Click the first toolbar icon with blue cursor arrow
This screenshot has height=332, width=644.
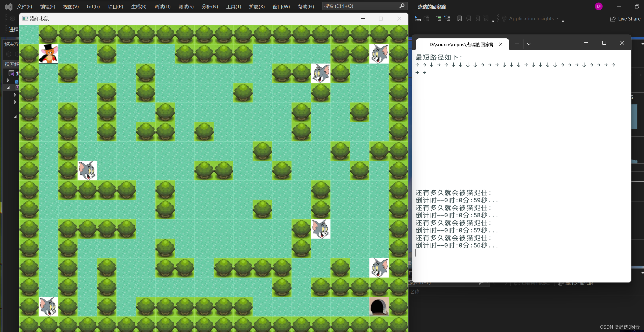417,19
